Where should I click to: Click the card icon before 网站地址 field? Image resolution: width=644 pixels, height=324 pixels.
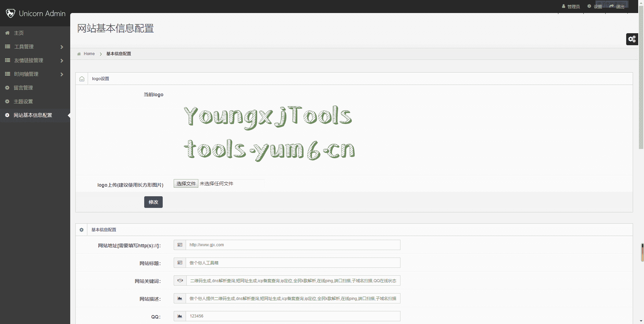pos(180,245)
